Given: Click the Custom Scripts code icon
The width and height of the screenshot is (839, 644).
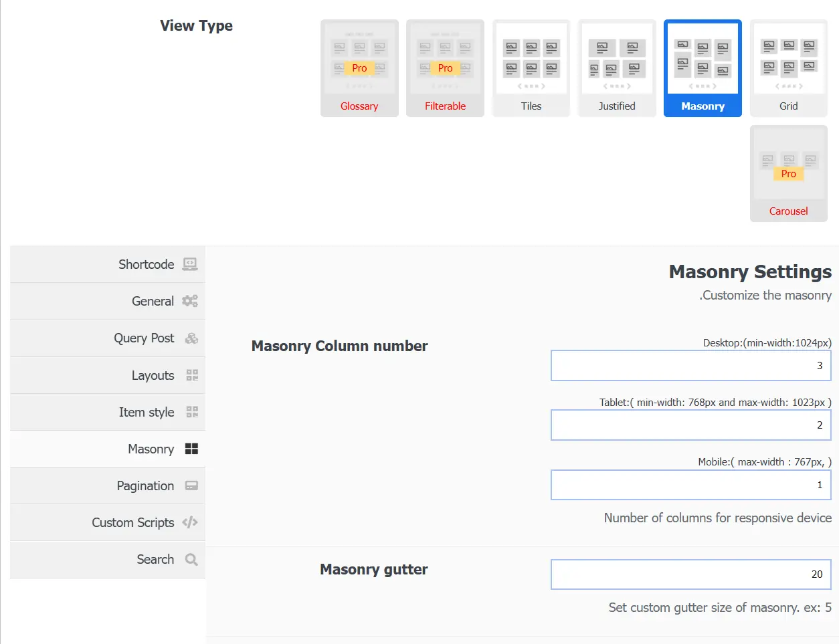Looking at the screenshot, I should [x=190, y=522].
